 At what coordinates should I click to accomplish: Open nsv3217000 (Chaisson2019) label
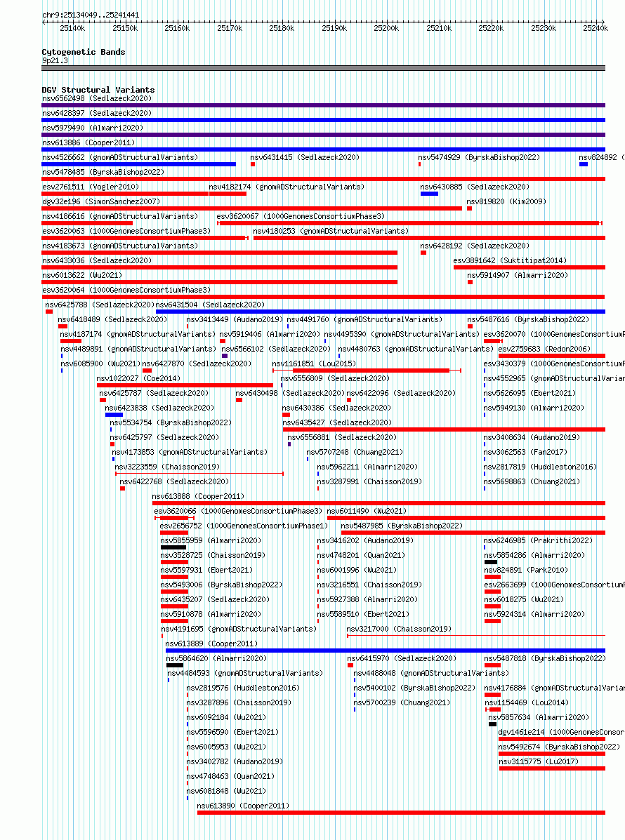pos(400,629)
